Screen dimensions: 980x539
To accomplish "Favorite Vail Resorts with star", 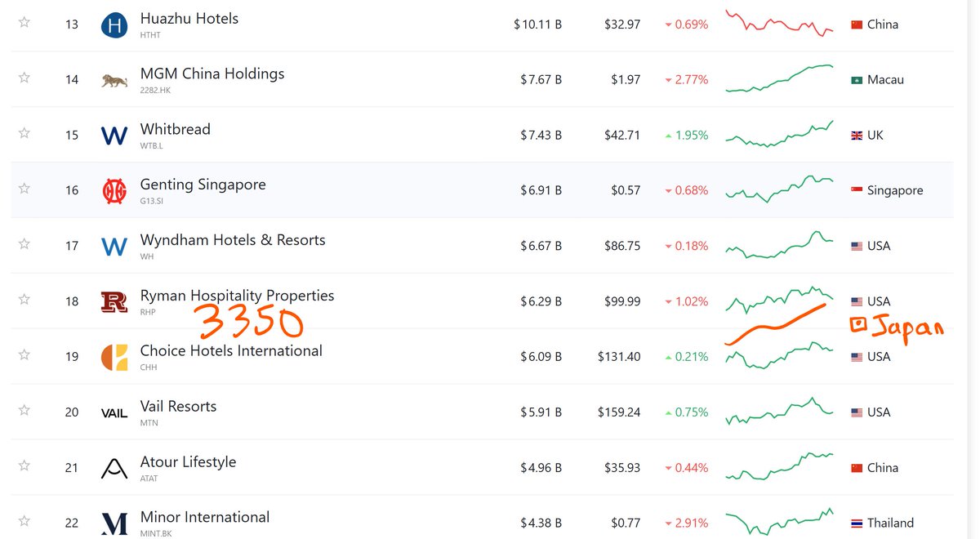I will point(24,410).
